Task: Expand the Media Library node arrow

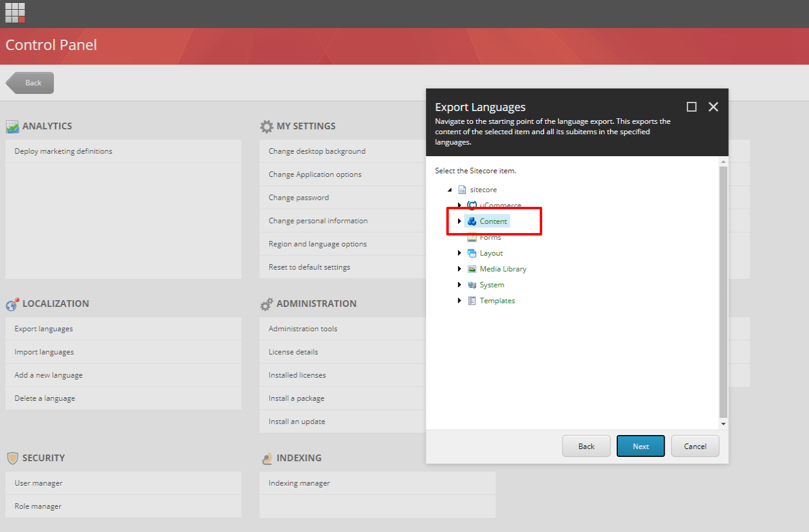Action: point(459,269)
